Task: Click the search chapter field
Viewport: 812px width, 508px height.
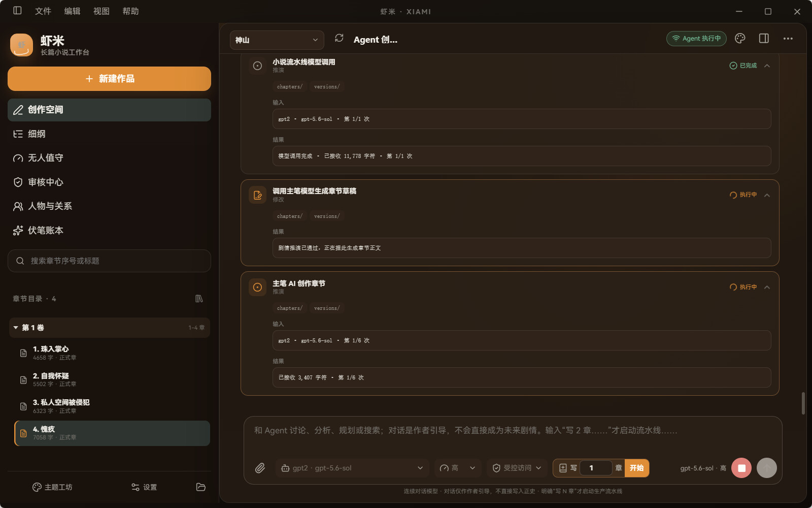Action: tap(109, 261)
